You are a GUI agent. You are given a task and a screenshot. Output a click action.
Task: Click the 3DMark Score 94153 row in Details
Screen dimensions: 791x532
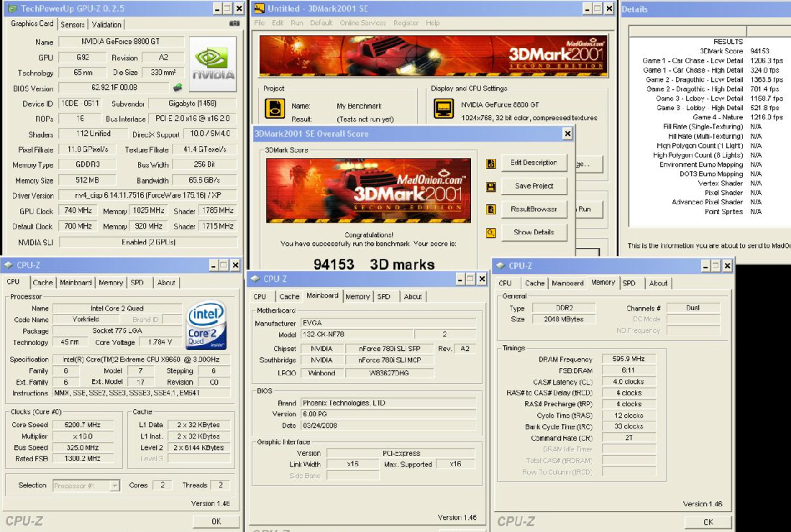tap(734, 51)
